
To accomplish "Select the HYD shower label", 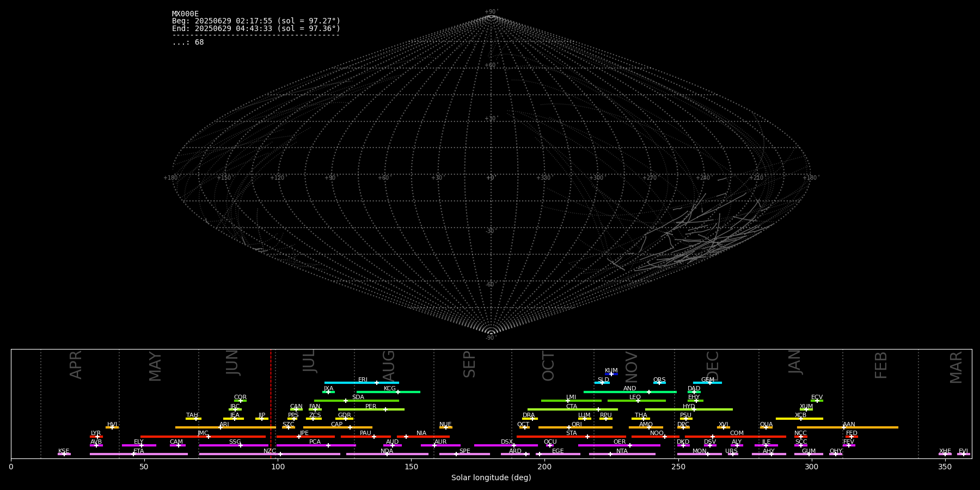I will pyautogui.click(x=689, y=406).
